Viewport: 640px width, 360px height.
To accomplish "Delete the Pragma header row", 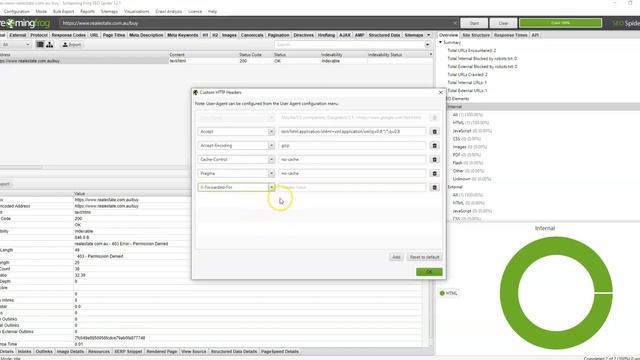I will (434, 173).
